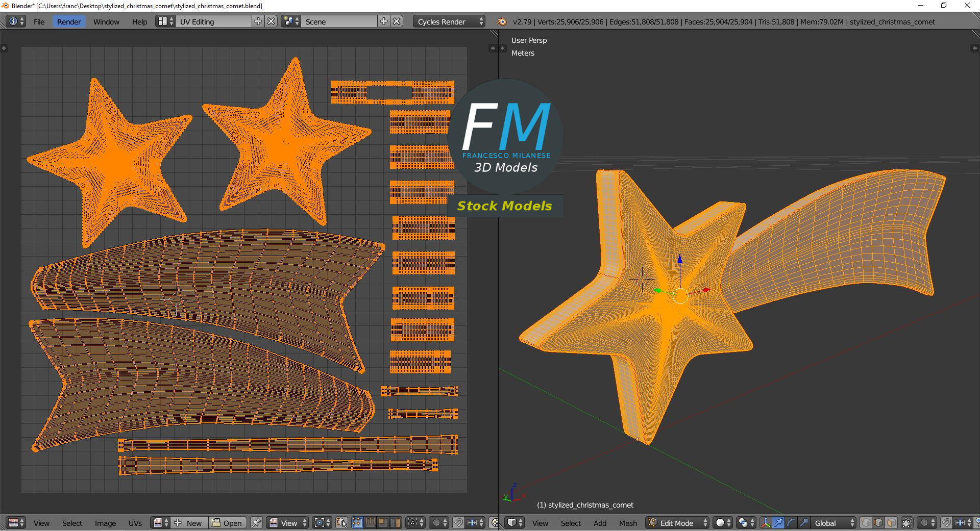Toggle pin image icon

pos(256,523)
